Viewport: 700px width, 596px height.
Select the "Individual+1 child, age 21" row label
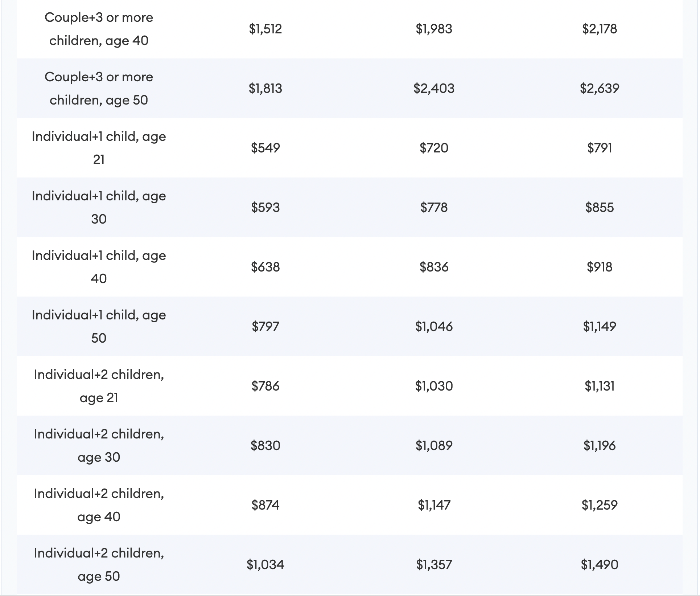(x=99, y=148)
